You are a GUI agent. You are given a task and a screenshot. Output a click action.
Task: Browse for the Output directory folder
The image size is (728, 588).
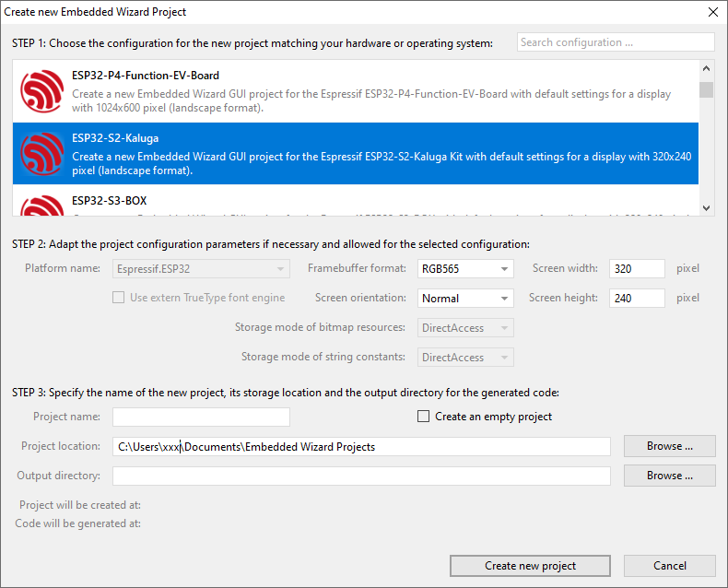[x=669, y=476]
